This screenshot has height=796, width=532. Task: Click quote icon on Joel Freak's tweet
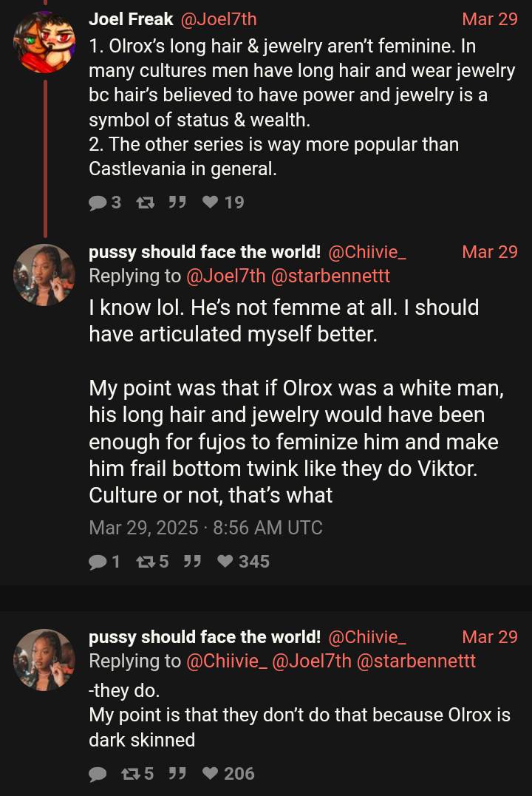[177, 203]
